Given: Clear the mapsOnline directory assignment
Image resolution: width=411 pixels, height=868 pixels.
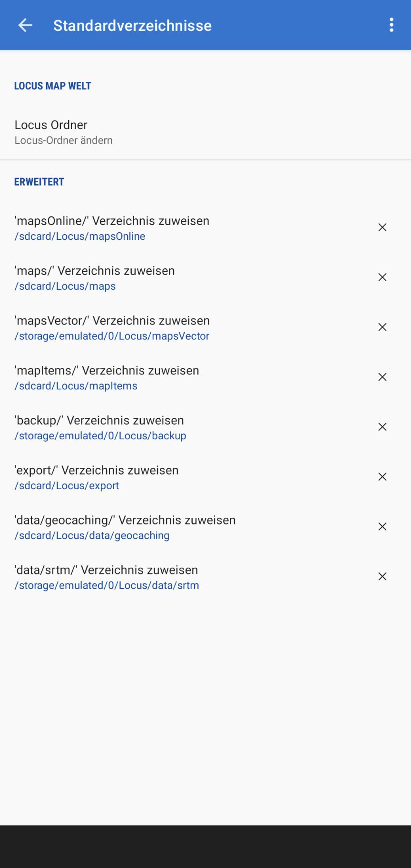Looking at the screenshot, I should click(382, 227).
